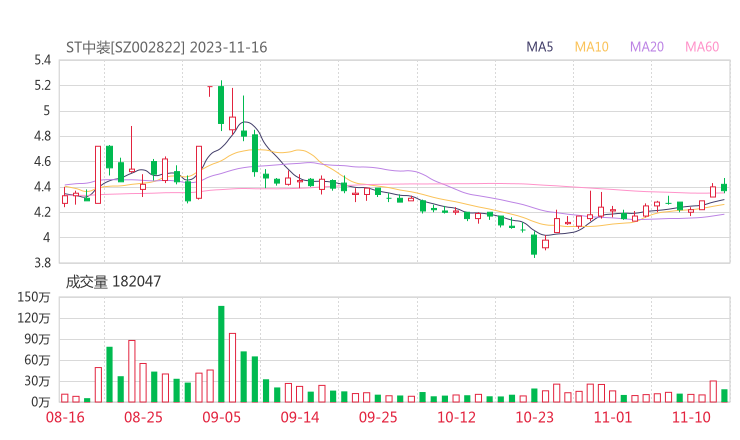
Task: Click the 成交量 182047 volume label
Action: coord(113,282)
